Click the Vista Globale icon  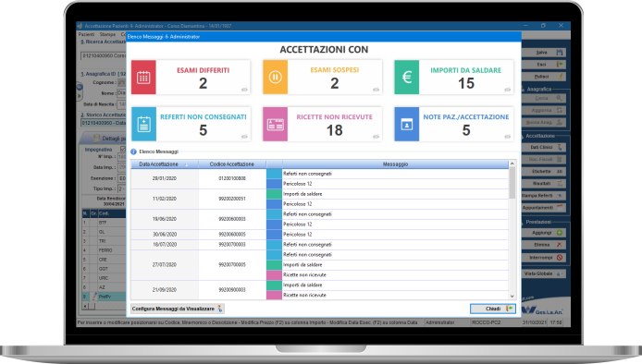point(560,273)
